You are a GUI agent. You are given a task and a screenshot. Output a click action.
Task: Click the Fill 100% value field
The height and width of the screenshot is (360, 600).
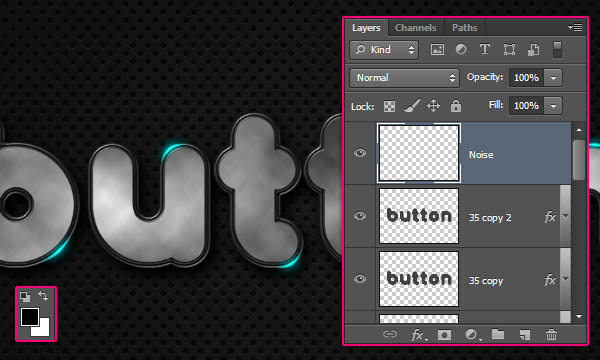[x=526, y=106]
